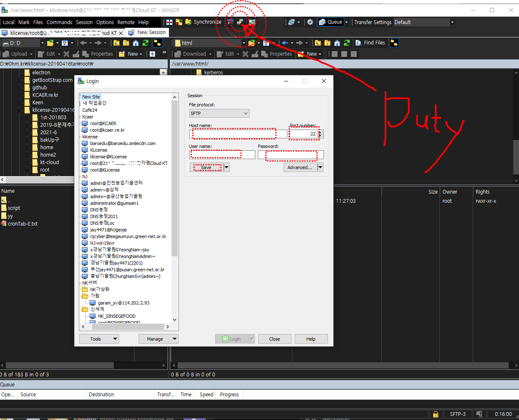Image resolution: width=519 pixels, height=420 pixels.
Task: Open the Tools dropdown in Login dialog
Action: [99, 339]
